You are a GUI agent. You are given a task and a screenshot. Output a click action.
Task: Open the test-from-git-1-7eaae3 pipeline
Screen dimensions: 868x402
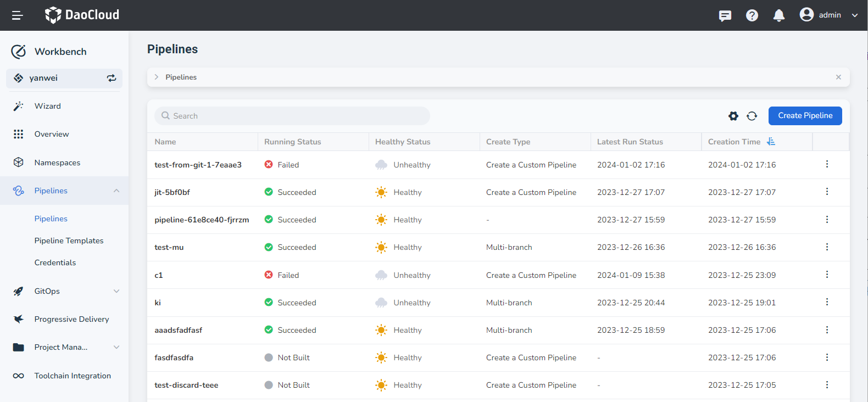click(198, 165)
